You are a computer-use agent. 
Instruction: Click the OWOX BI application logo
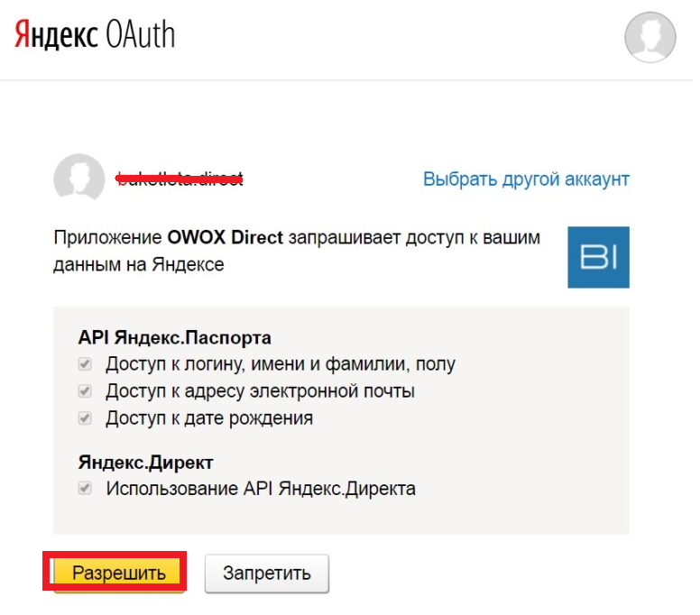[598, 257]
